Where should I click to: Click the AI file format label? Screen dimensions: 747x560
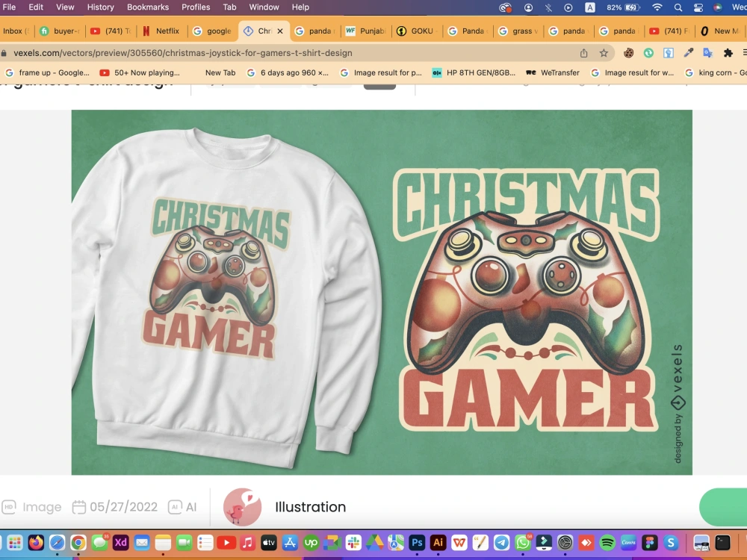pyautogui.click(x=182, y=507)
